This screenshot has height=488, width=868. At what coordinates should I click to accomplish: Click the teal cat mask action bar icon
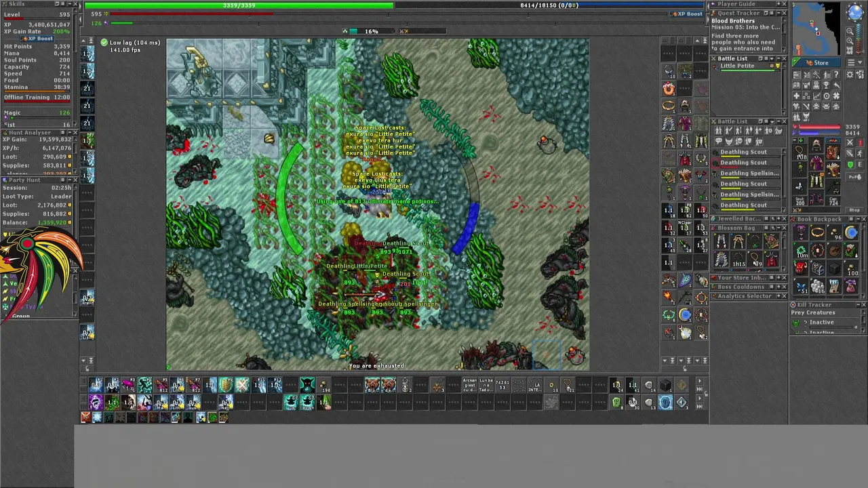307,386
